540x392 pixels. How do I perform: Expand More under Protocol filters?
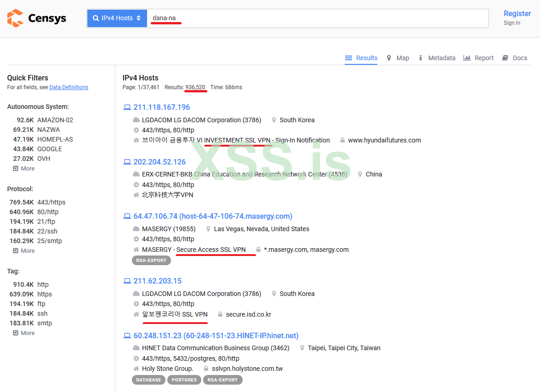pos(23,250)
